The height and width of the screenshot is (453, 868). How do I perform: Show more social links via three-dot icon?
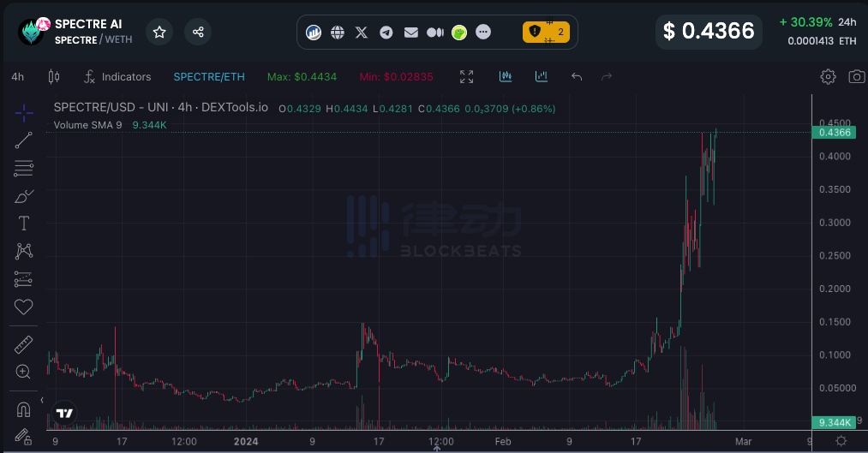(x=483, y=32)
